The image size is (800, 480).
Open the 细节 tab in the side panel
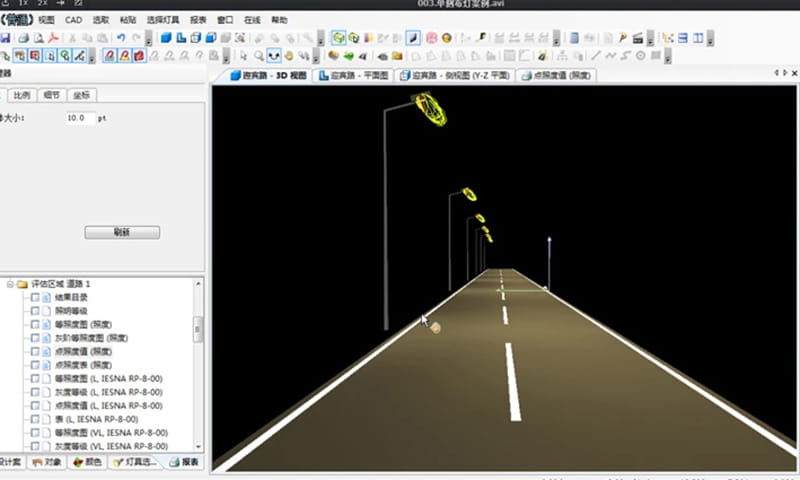[52, 95]
